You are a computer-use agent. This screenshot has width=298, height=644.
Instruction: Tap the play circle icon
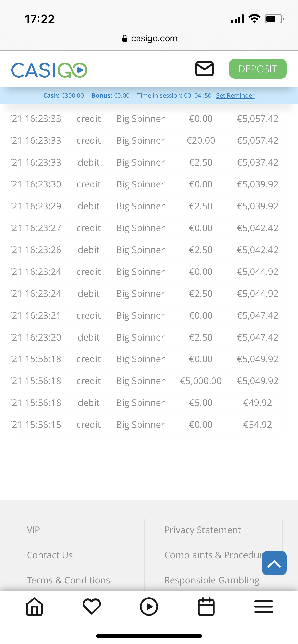(149, 607)
